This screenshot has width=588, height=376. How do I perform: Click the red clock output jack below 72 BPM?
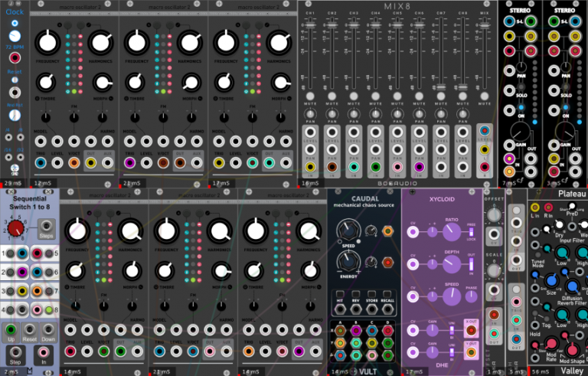15,58
